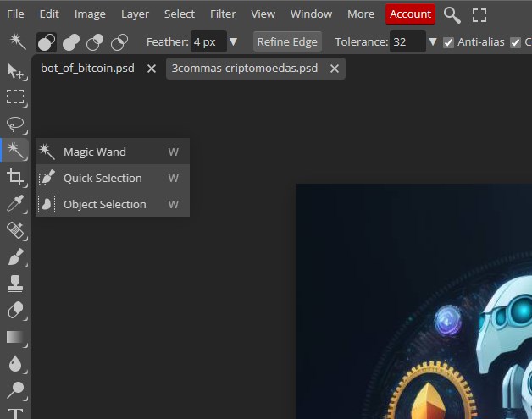Open the Edit menu
The image size is (532, 419).
tap(49, 14)
